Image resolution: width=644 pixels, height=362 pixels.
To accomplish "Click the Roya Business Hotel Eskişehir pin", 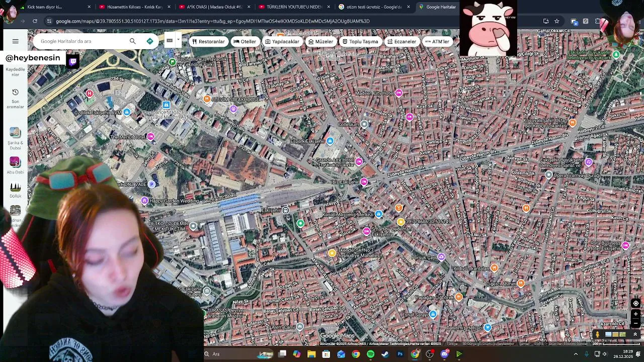I will click(625, 245).
